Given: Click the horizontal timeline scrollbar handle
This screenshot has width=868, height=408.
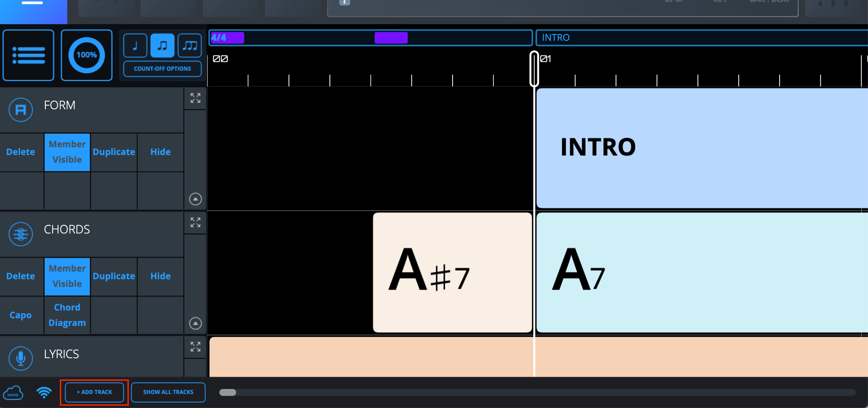Looking at the screenshot, I should coord(228,393).
